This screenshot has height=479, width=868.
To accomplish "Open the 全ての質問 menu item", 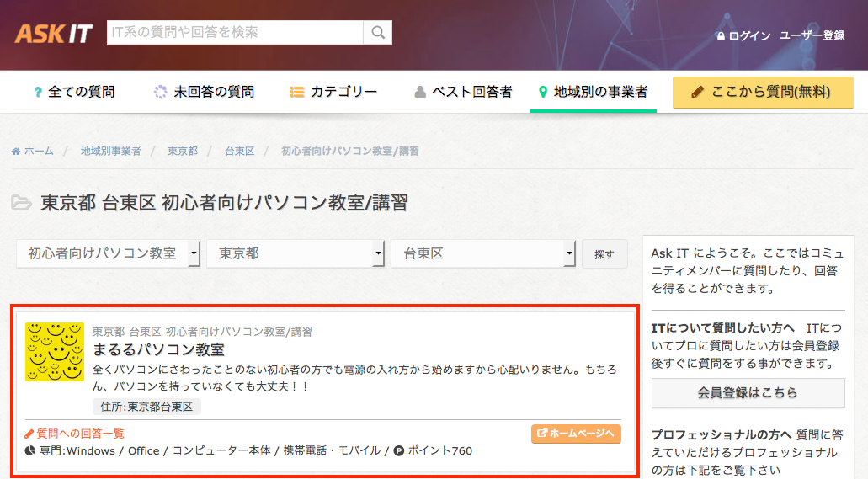I will click(x=82, y=92).
